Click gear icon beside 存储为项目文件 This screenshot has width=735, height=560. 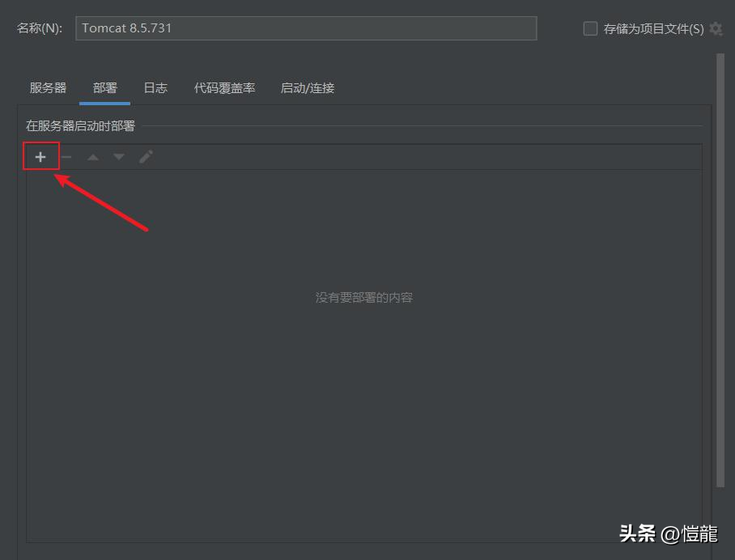pos(716,28)
